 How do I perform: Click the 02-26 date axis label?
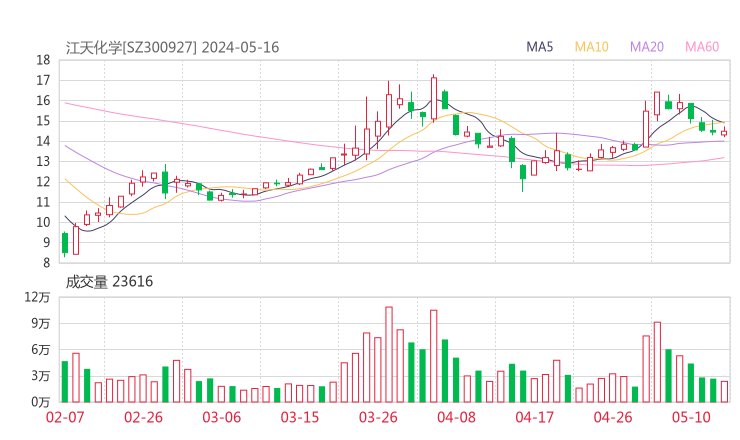[143, 417]
